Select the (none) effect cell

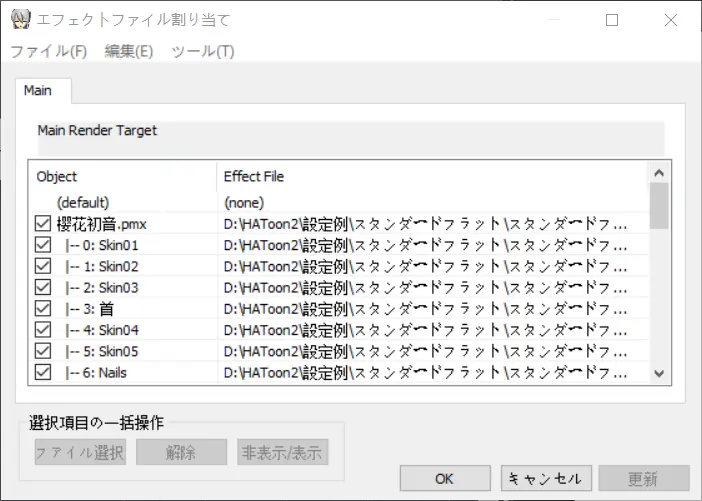[x=244, y=202]
